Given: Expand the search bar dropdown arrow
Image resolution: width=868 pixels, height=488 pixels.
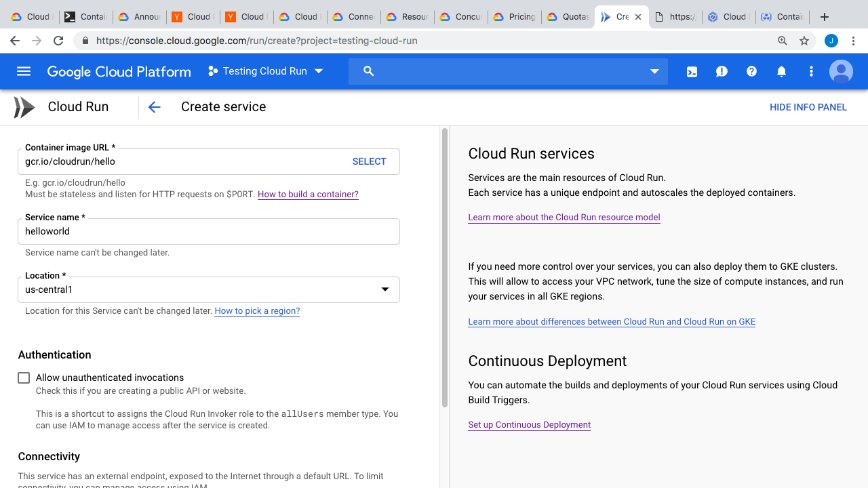Looking at the screenshot, I should (654, 71).
